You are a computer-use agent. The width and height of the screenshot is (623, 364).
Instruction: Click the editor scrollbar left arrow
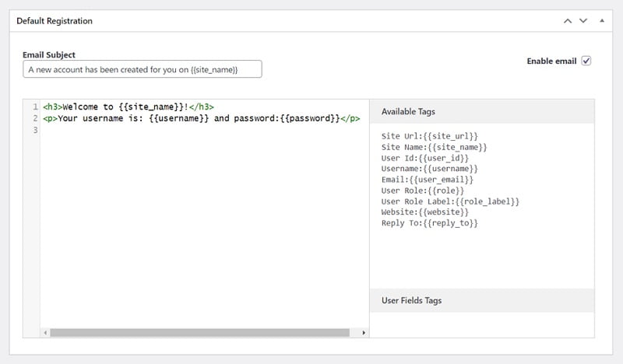45,332
